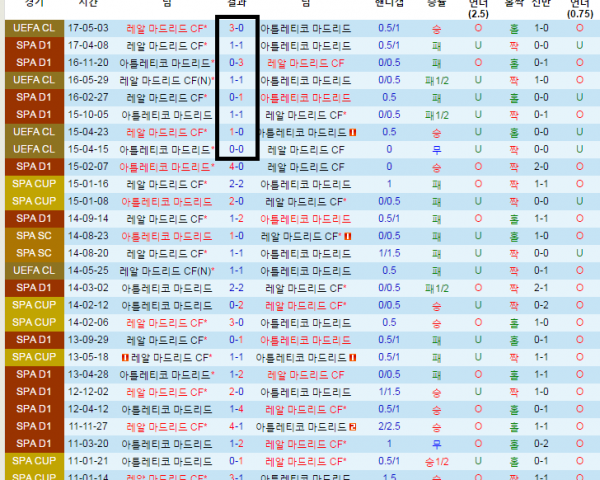Click result 승1/2 in the 11-01-21 row
Screen dimensions: 600x480
pyautogui.click(x=437, y=462)
